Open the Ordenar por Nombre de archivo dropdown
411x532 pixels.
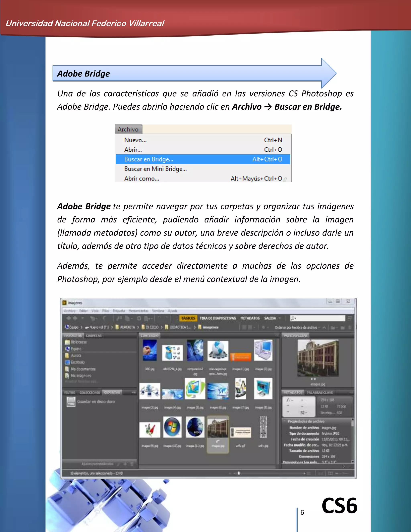pyautogui.click(x=297, y=328)
